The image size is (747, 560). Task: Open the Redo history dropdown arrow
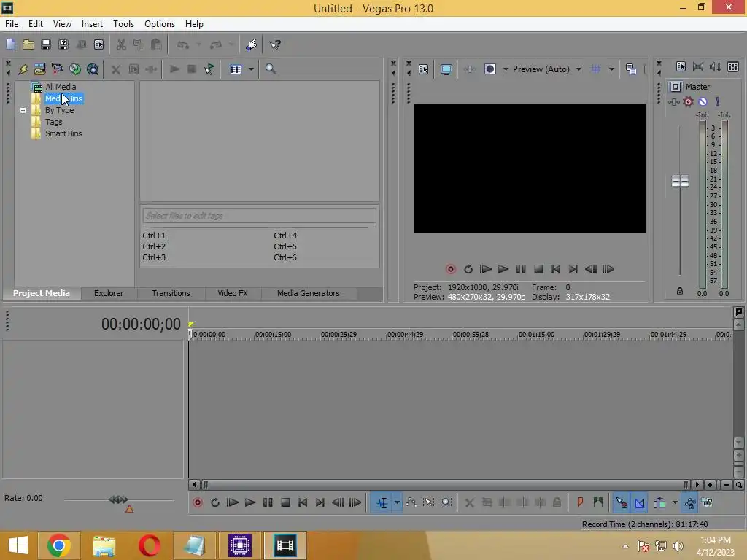231,44
